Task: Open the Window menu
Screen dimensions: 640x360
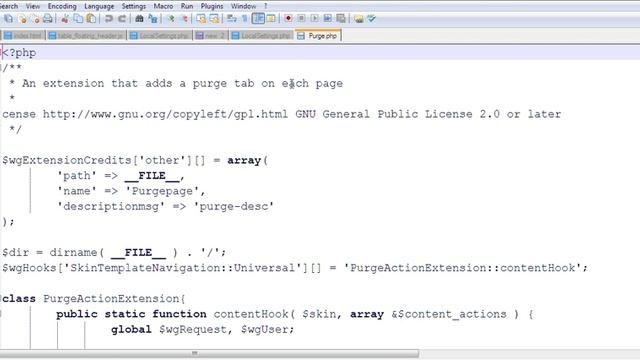Action: point(243,7)
